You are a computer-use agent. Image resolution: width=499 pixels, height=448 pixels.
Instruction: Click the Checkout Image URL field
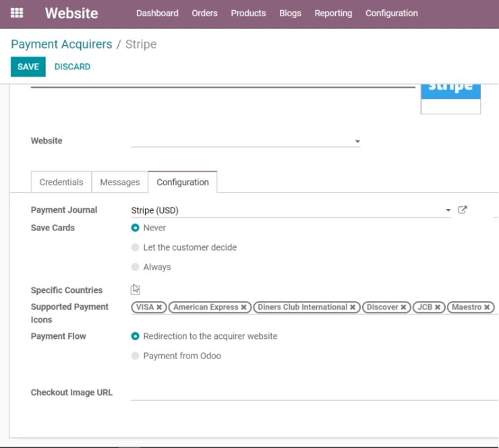point(314,393)
